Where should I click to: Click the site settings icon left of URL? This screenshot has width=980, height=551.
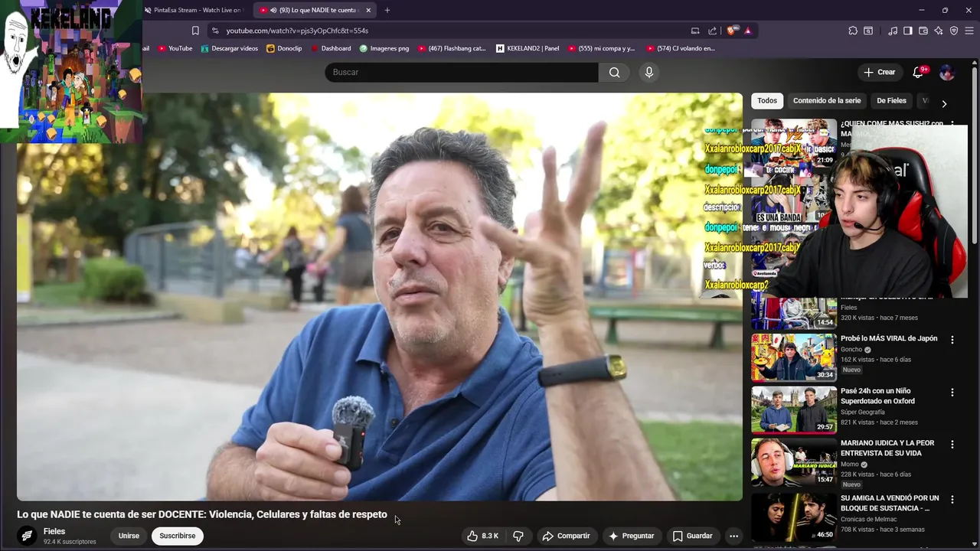[215, 31]
